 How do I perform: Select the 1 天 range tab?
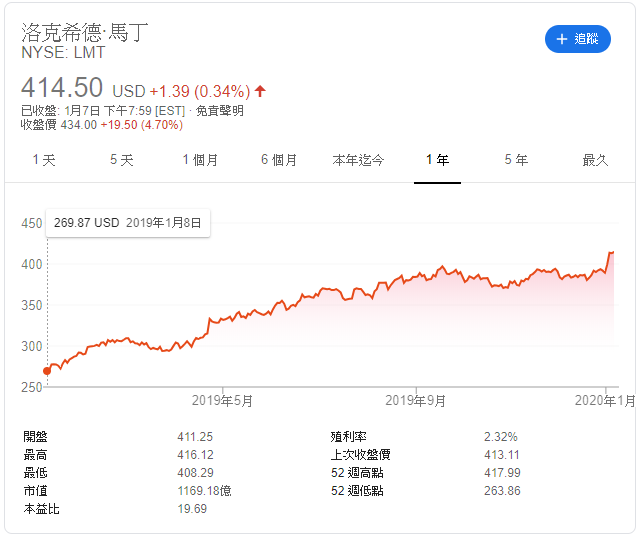click(44, 160)
